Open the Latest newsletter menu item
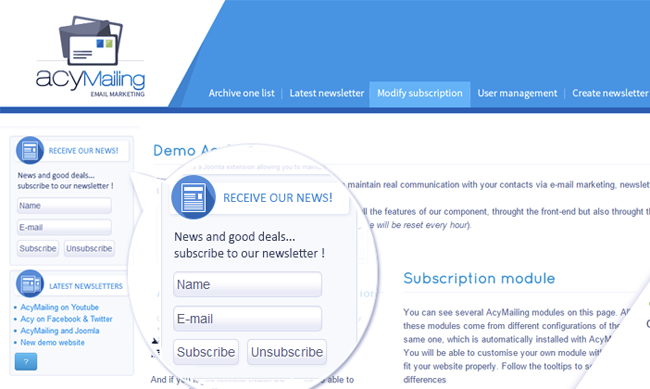This screenshot has width=650, height=389. pos(327,93)
